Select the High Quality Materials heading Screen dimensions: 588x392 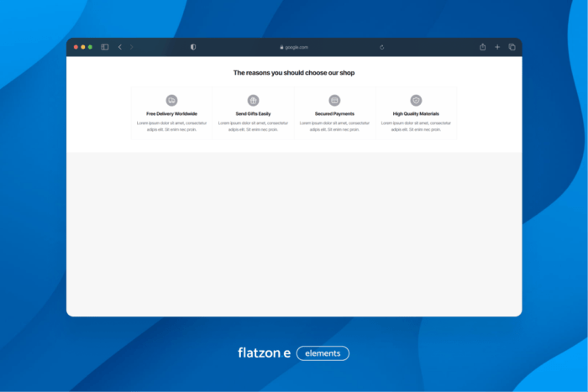(416, 113)
